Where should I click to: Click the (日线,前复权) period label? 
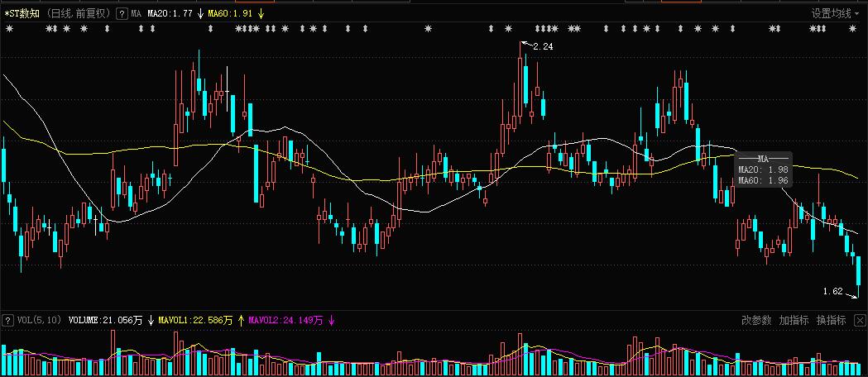(78, 14)
